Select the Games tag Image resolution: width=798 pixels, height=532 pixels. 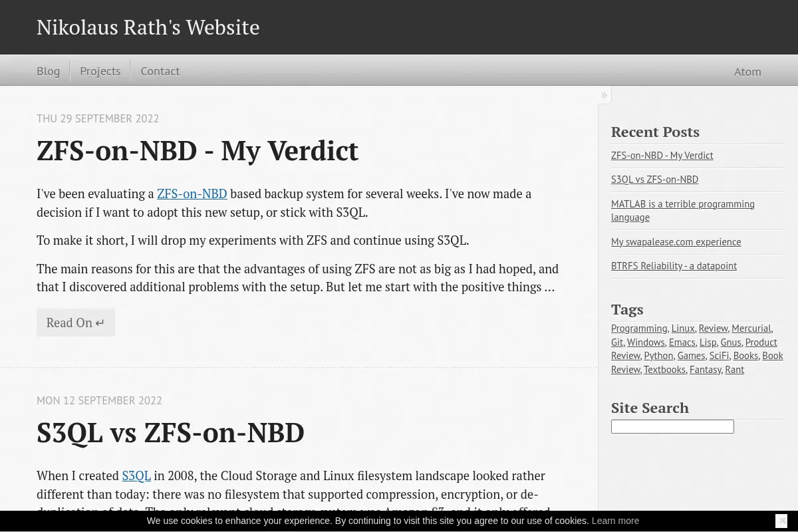tap(691, 356)
